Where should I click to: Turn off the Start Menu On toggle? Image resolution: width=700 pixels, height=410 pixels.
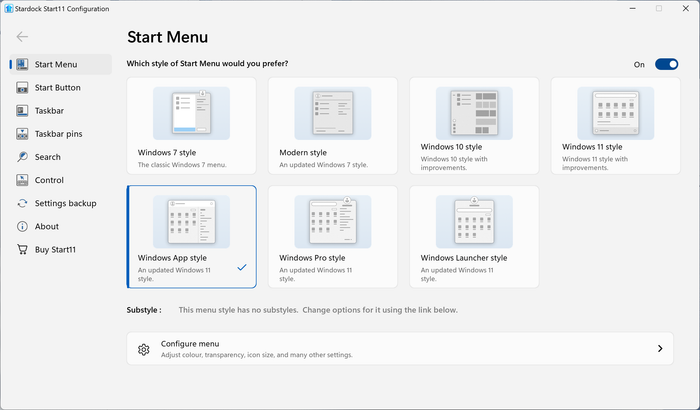[x=667, y=64]
